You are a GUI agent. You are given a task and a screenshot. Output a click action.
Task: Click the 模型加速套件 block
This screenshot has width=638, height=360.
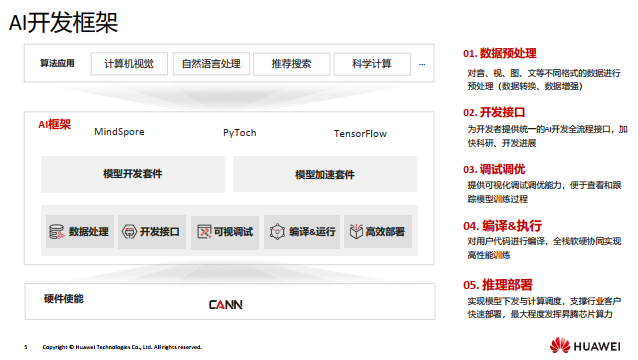pos(325,174)
